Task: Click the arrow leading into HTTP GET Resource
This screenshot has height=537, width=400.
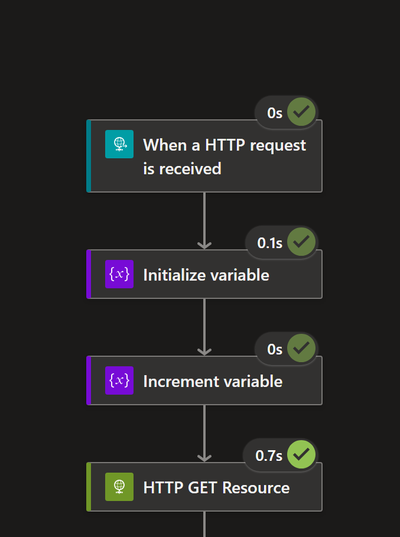Action: point(204,433)
